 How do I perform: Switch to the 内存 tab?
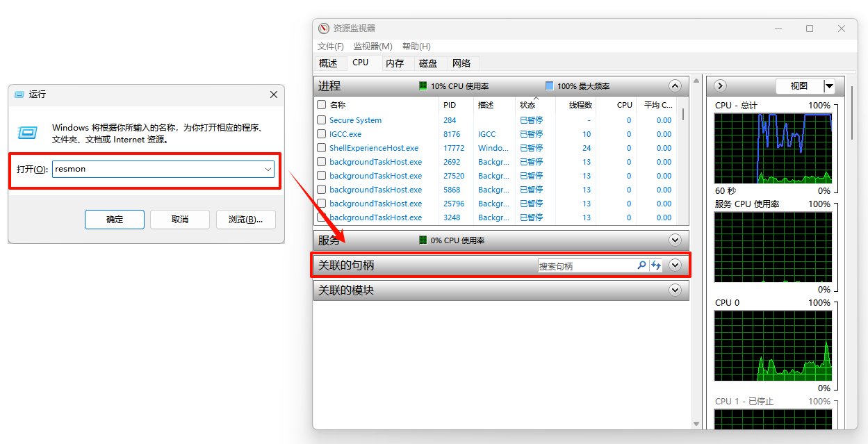[x=395, y=63]
